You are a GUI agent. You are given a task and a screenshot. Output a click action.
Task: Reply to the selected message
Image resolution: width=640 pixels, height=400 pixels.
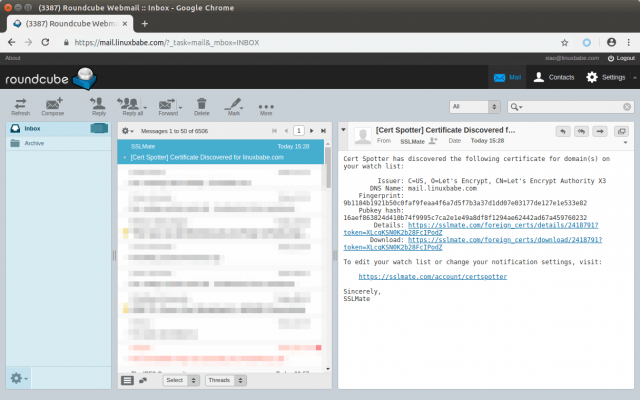click(99, 105)
